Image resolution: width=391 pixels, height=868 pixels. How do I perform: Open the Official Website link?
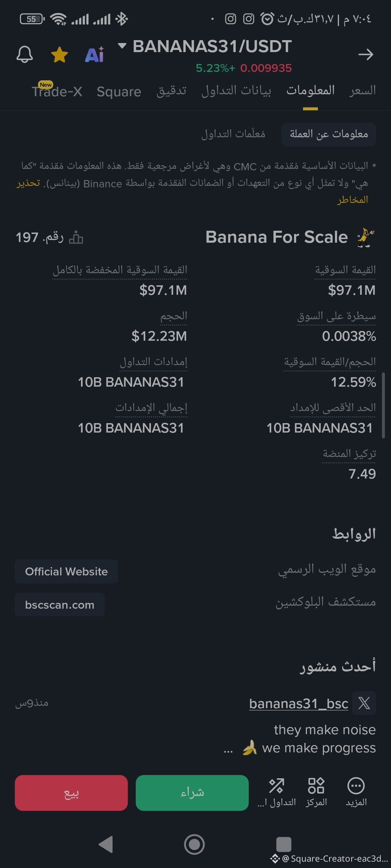coord(66,571)
